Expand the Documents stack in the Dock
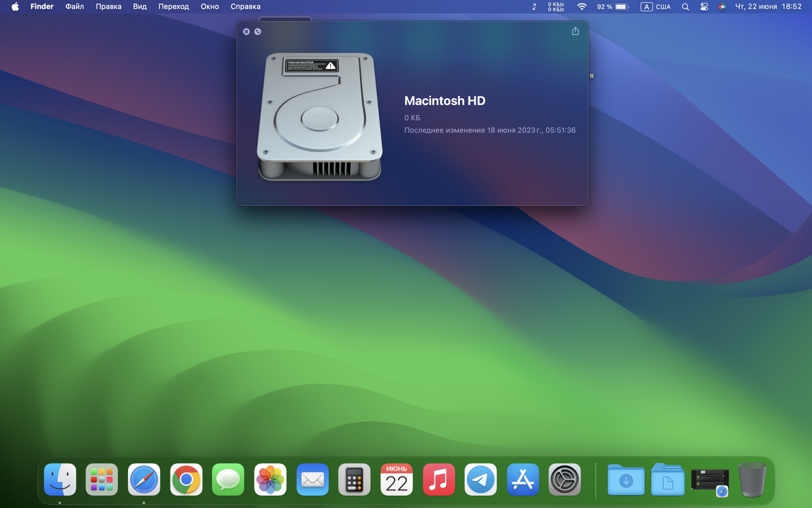Viewport: 812px width, 508px height. pyautogui.click(x=667, y=480)
